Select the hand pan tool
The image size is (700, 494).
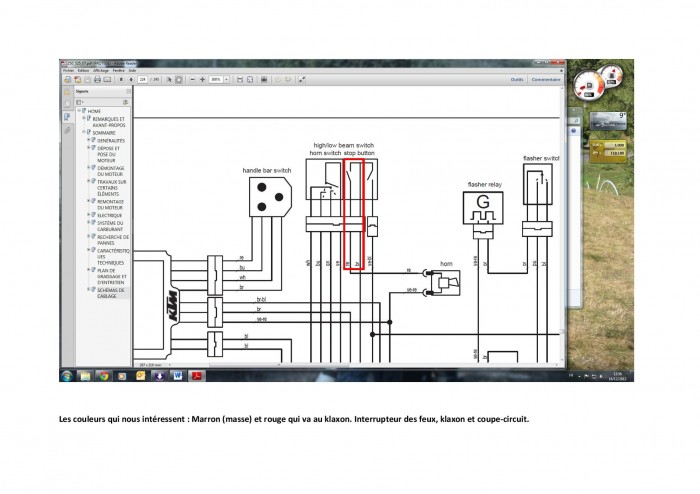click(x=177, y=79)
